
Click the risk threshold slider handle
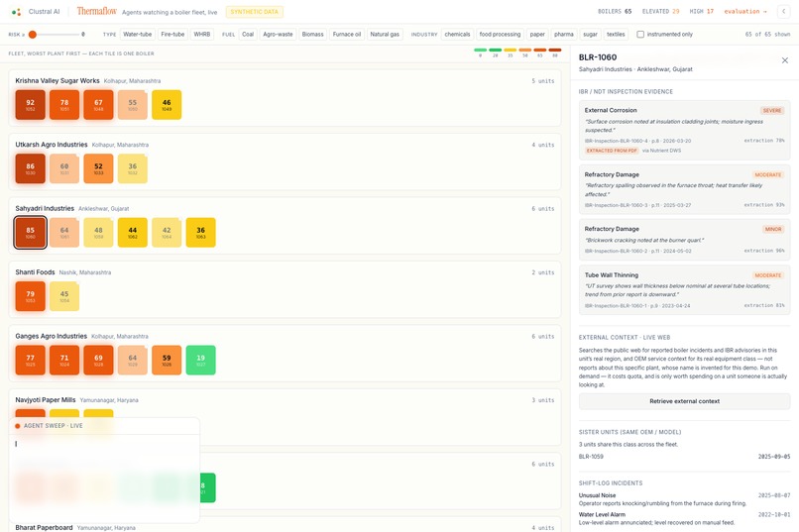(33, 35)
